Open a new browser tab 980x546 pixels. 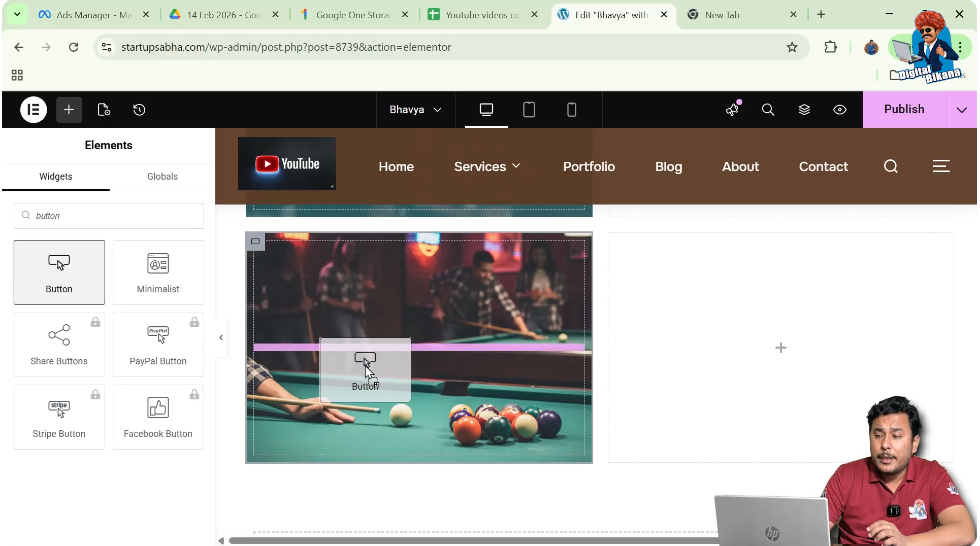(x=821, y=14)
